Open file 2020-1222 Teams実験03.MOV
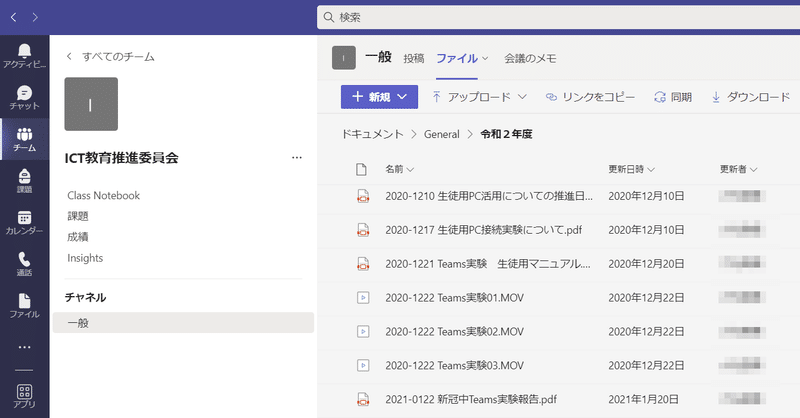Image resolution: width=800 pixels, height=418 pixels. 455,365
